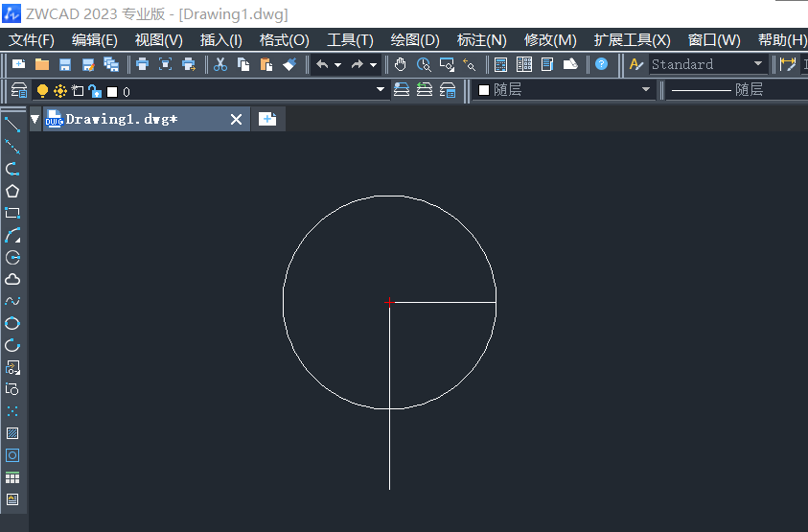Click the Make block tool
Image resolution: width=808 pixels, height=532 pixels.
12,389
